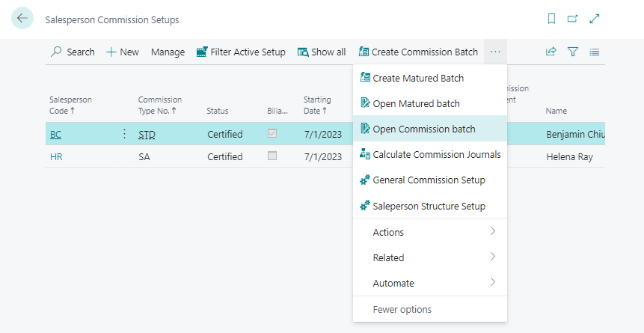Toggle Billable checkbox for BC row
This screenshot has height=333, width=644.
[272, 134]
